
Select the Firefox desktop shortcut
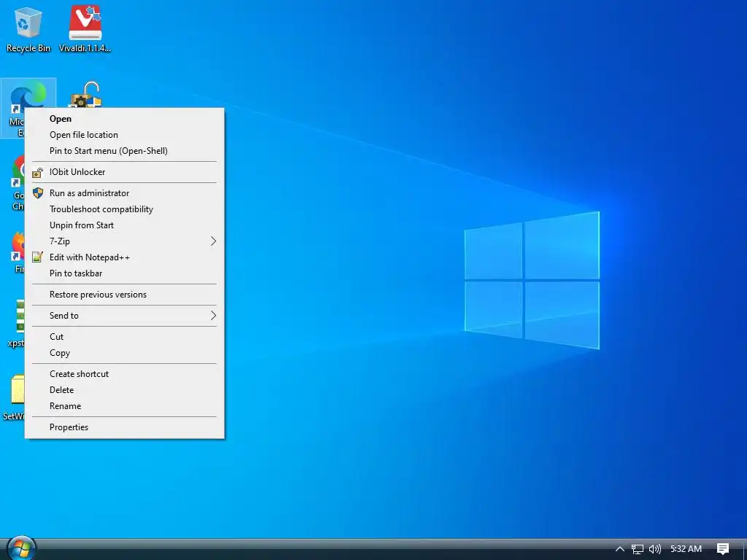coord(18,252)
